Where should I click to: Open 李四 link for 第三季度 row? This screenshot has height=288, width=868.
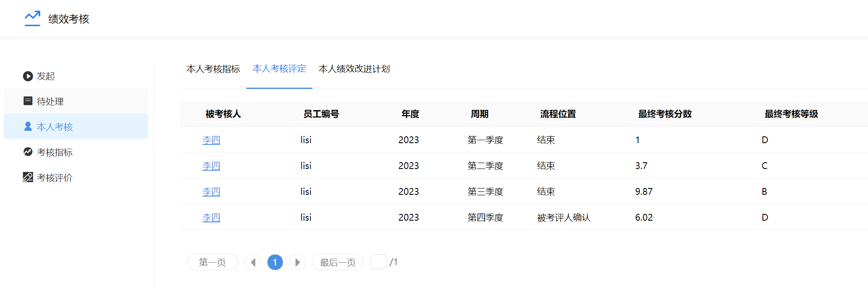(x=211, y=192)
